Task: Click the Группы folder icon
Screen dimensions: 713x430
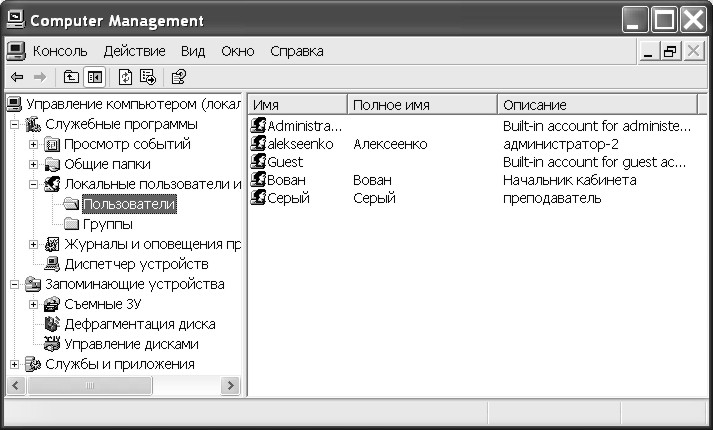Action: (71, 224)
